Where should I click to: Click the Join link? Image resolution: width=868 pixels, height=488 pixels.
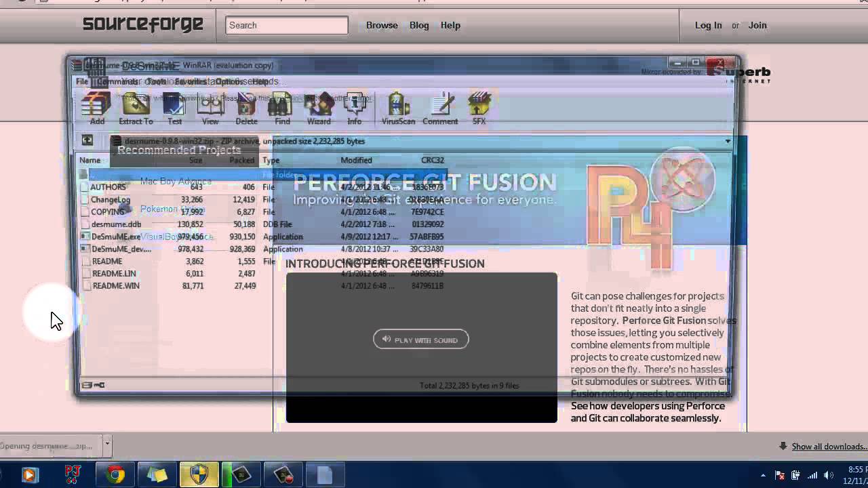[757, 25]
